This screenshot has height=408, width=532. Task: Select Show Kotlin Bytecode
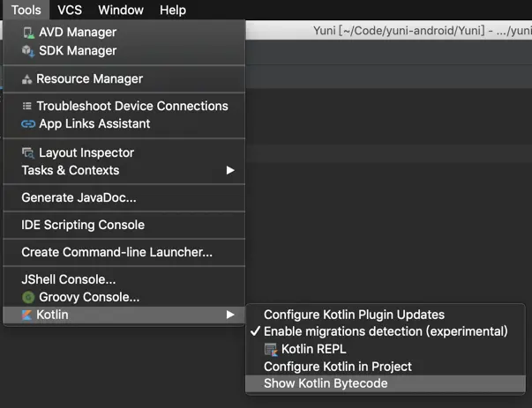(326, 383)
